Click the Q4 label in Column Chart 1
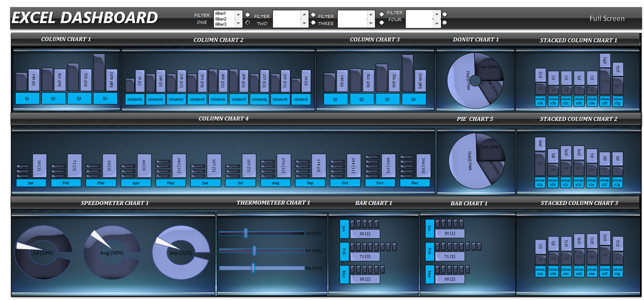Viewport: 644px width, 300px height. coord(105,99)
